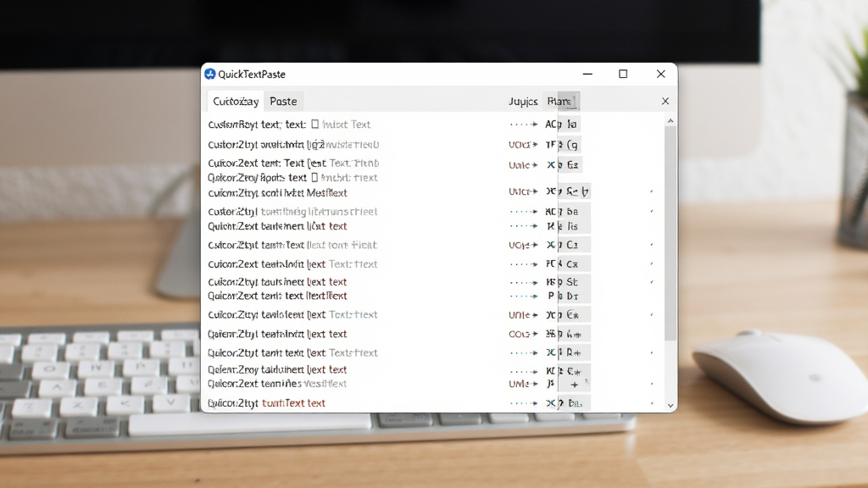Select the first tab left of Paste
Image resolution: width=868 pixels, height=488 pixels.
coord(236,102)
